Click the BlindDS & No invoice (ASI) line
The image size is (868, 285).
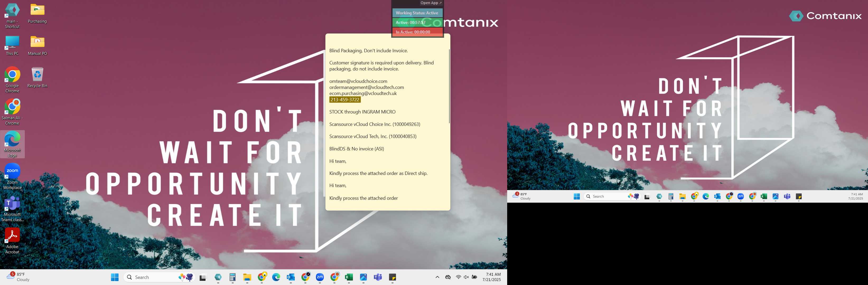(357, 149)
